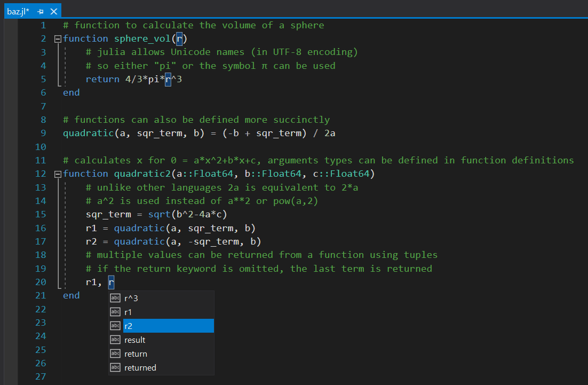The width and height of the screenshot is (588, 385).
Task: Click the abc icon beside the return suggestion
Action: 115,353
